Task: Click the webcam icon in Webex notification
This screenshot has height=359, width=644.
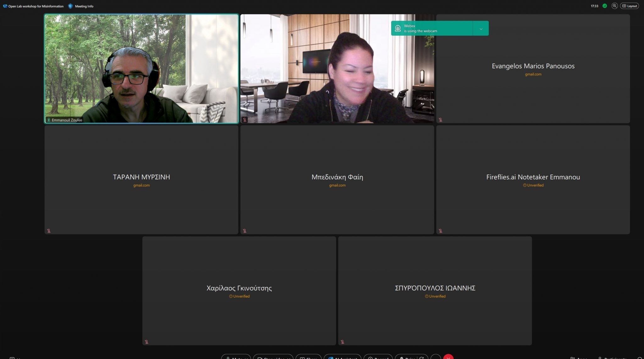Action: tap(398, 29)
